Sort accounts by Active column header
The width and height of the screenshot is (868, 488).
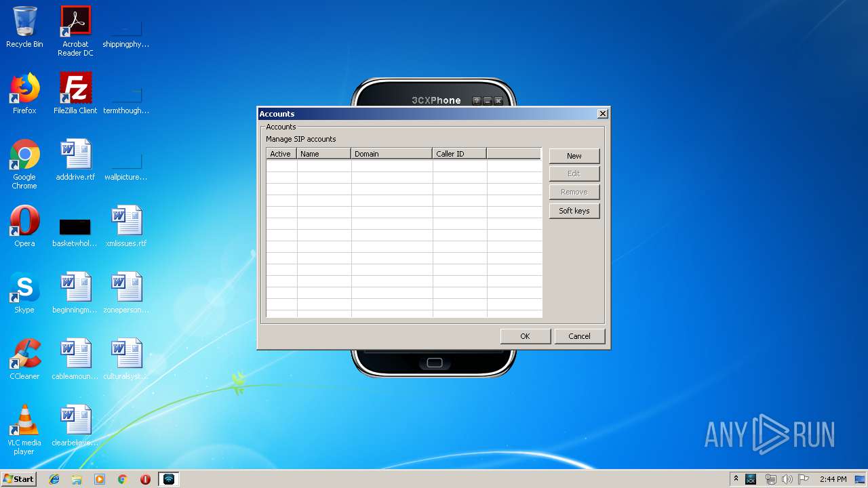point(281,154)
